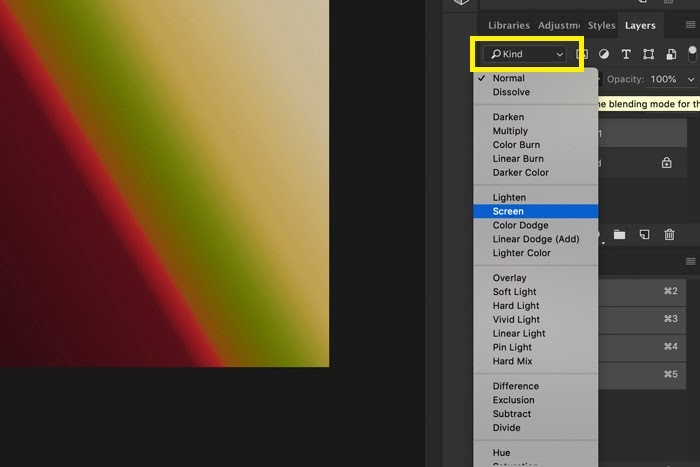Filter layers by type layers icon
This screenshot has width=700, height=467.
[626, 54]
